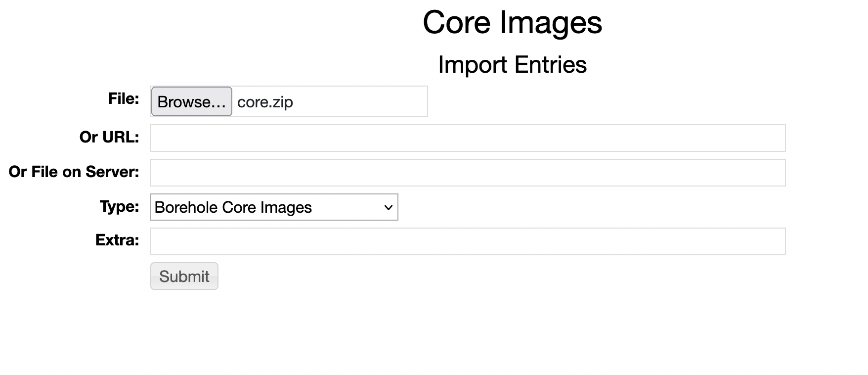Click the word Entries in the subheading

(550, 65)
